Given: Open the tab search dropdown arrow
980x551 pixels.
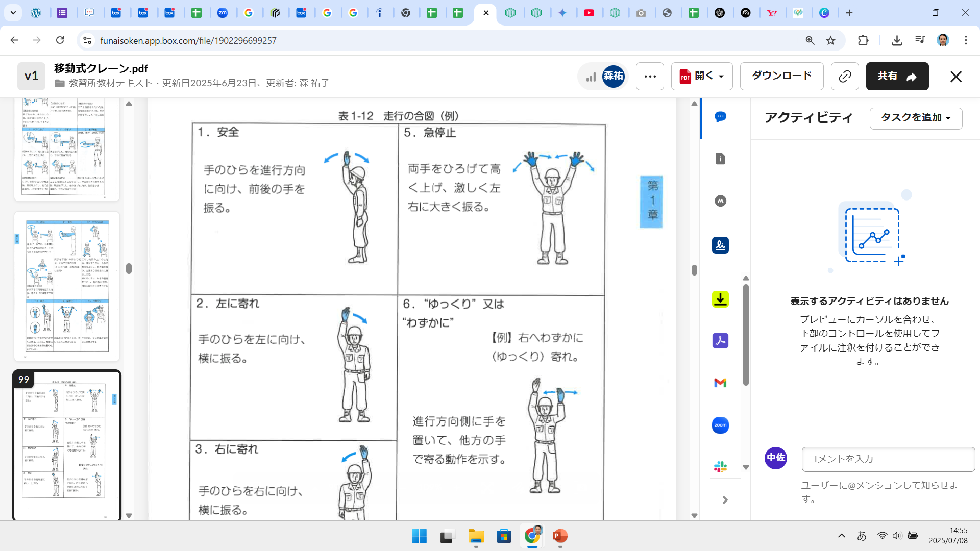Looking at the screenshot, I should (x=13, y=13).
